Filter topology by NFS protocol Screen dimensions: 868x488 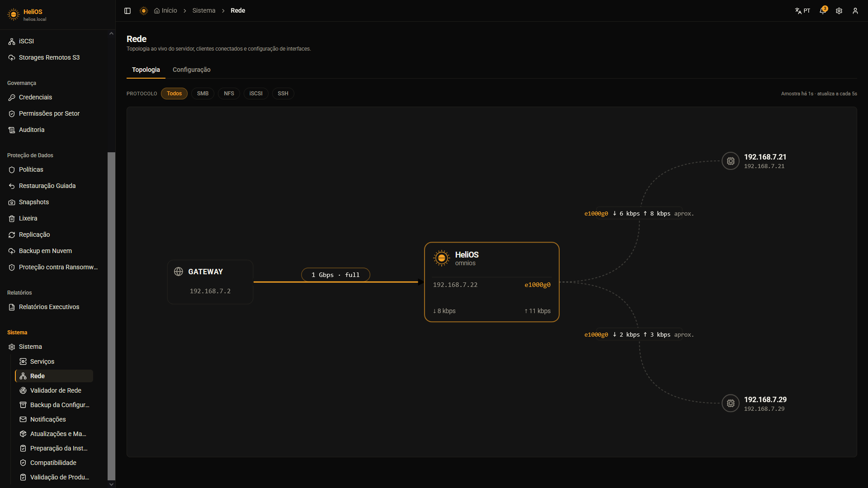coord(229,94)
